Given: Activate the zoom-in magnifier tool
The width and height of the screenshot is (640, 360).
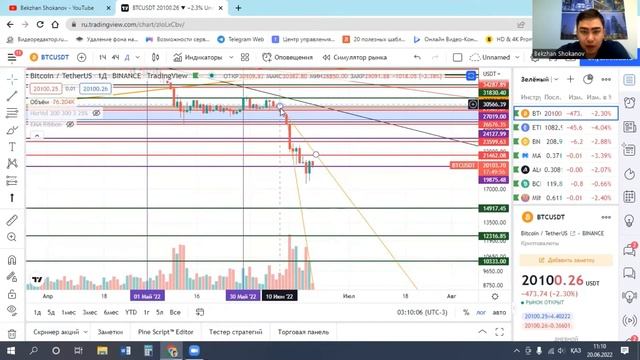Looking at the screenshot, I should tap(12, 237).
